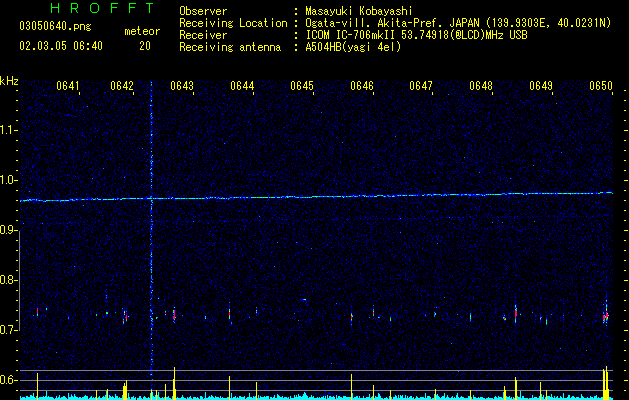Click observer name Masayuki Kobayashi
629x400 pixels.
(x=359, y=11)
